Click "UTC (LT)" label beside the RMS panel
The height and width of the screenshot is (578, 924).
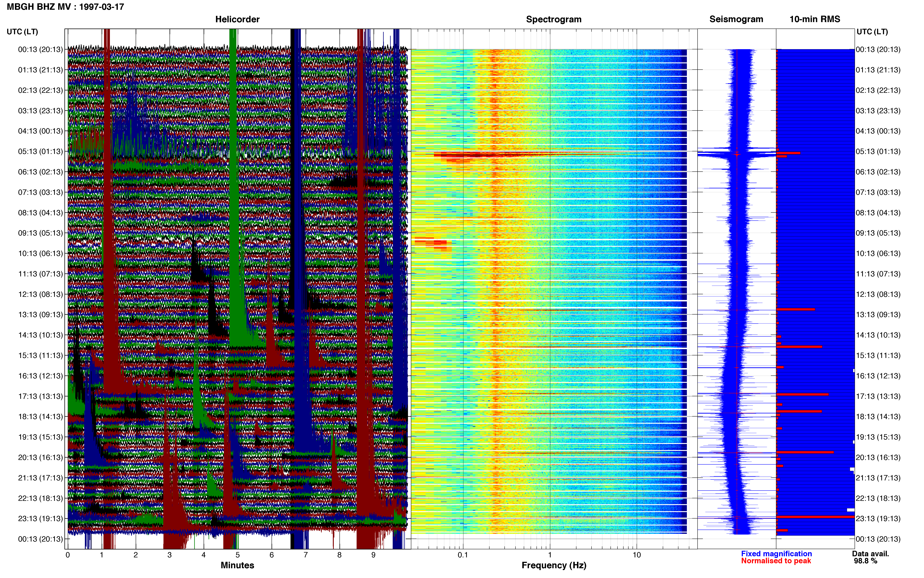(x=872, y=32)
